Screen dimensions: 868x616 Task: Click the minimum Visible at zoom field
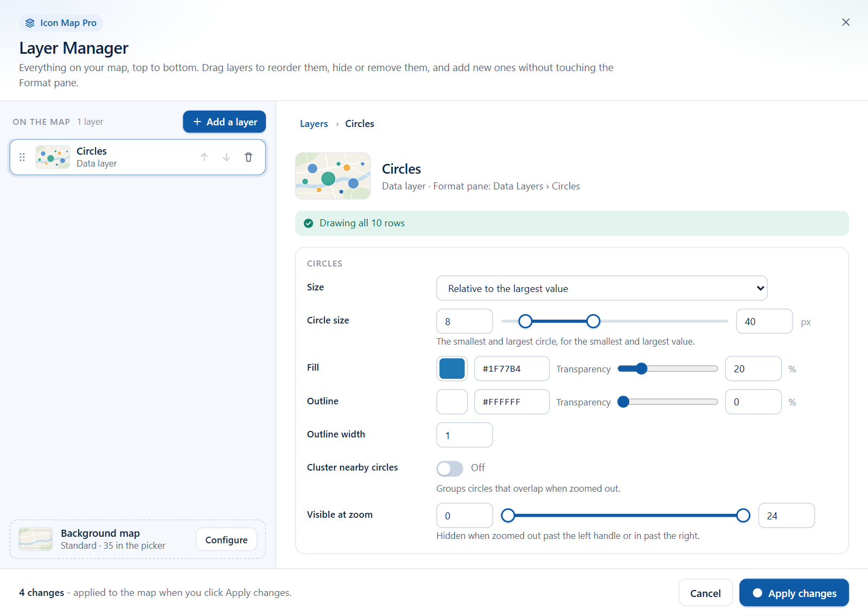coord(464,516)
